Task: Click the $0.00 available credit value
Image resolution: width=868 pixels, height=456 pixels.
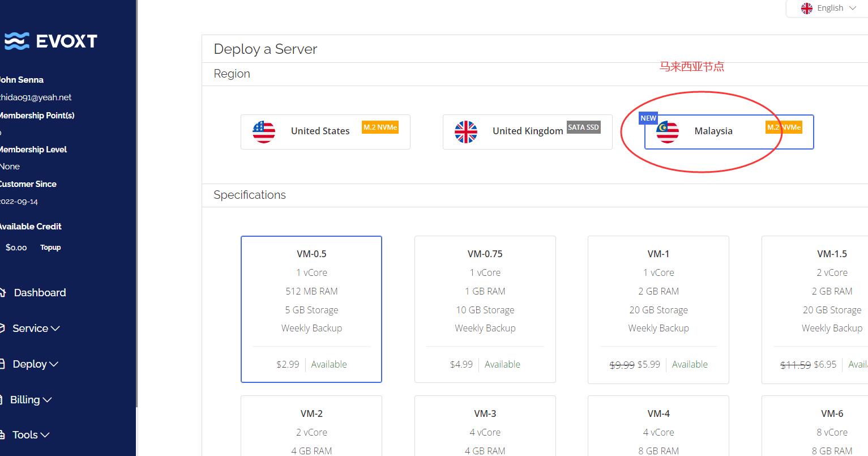Action: click(x=16, y=247)
